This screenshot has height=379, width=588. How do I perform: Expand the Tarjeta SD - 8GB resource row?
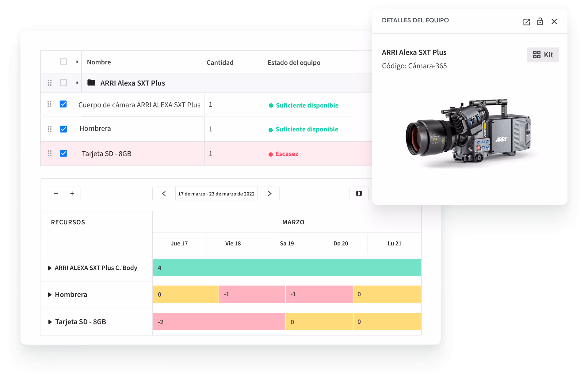coord(50,322)
